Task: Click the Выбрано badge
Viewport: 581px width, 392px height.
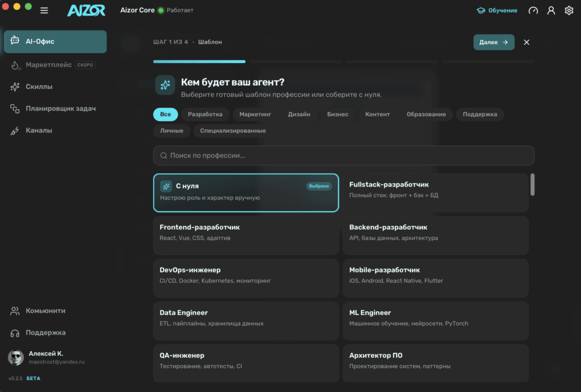Action: (x=319, y=186)
